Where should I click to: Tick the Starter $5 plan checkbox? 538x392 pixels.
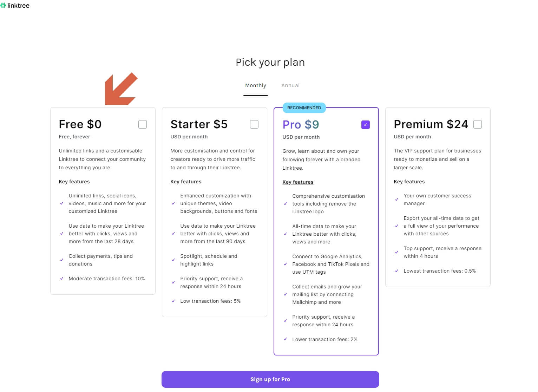pyautogui.click(x=254, y=124)
